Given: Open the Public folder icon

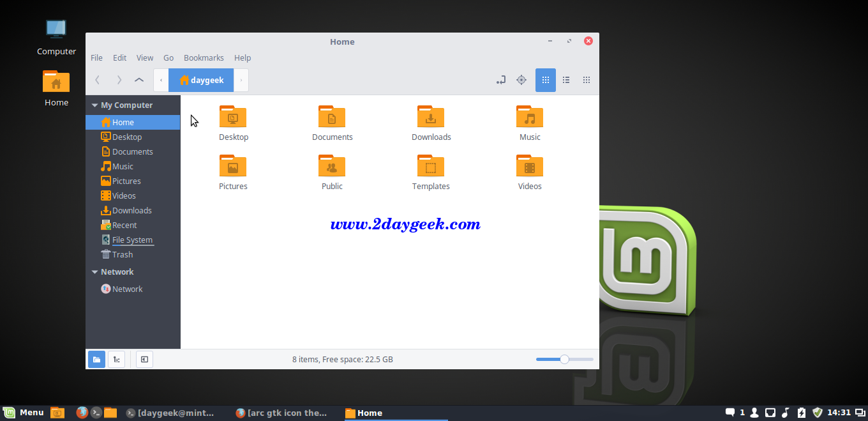Looking at the screenshot, I should click(x=332, y=166).
